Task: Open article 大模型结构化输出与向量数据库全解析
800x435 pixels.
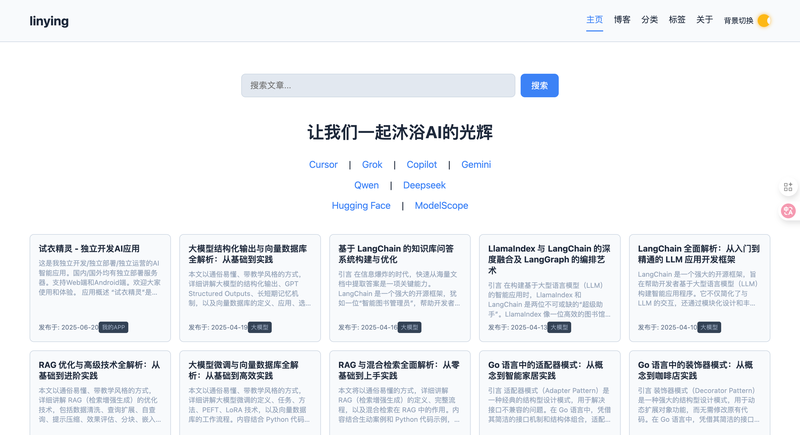Action: pos(247,254)
